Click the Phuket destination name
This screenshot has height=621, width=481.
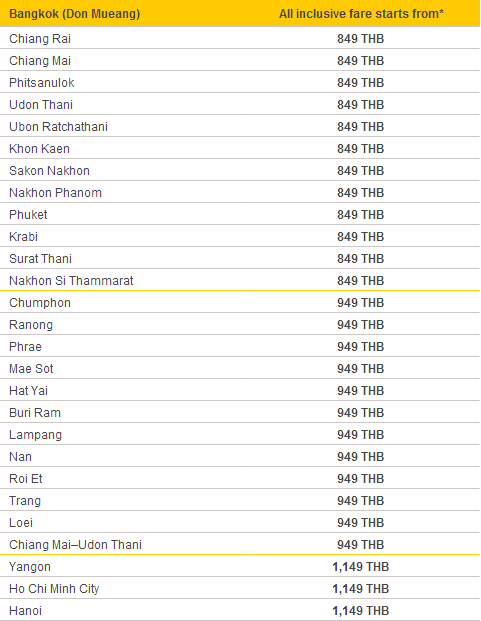pos(28,215)
